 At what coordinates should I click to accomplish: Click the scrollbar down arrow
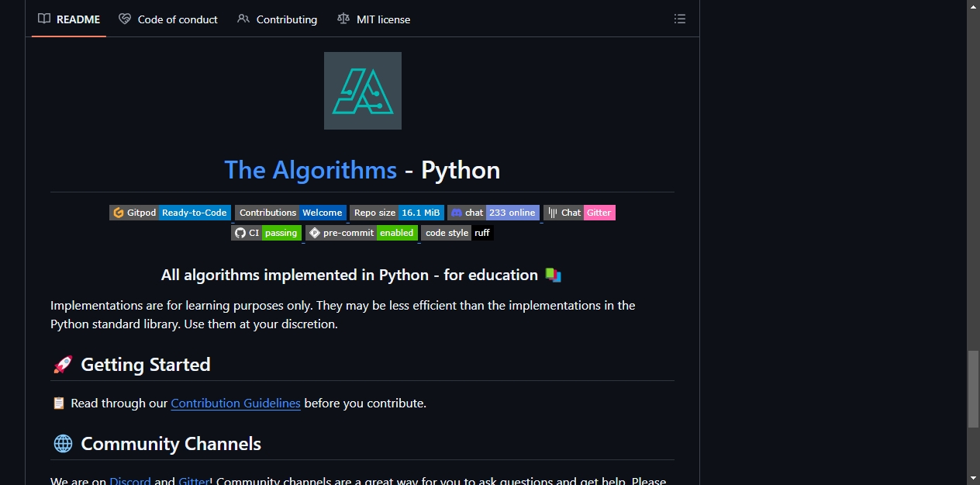pyautogui.click(x=973, y=478)
